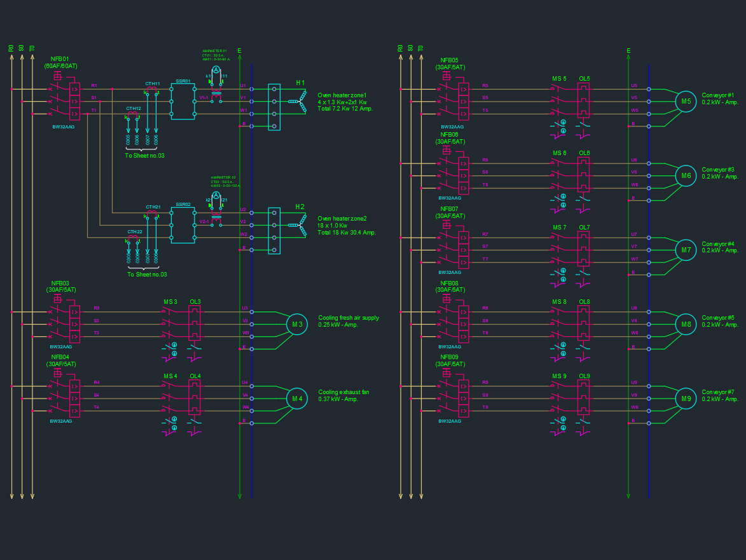746x560 pixels.
Task: Click the 'Conveyor #5' label
Action: pyautogui.click(x=718, y=318)
